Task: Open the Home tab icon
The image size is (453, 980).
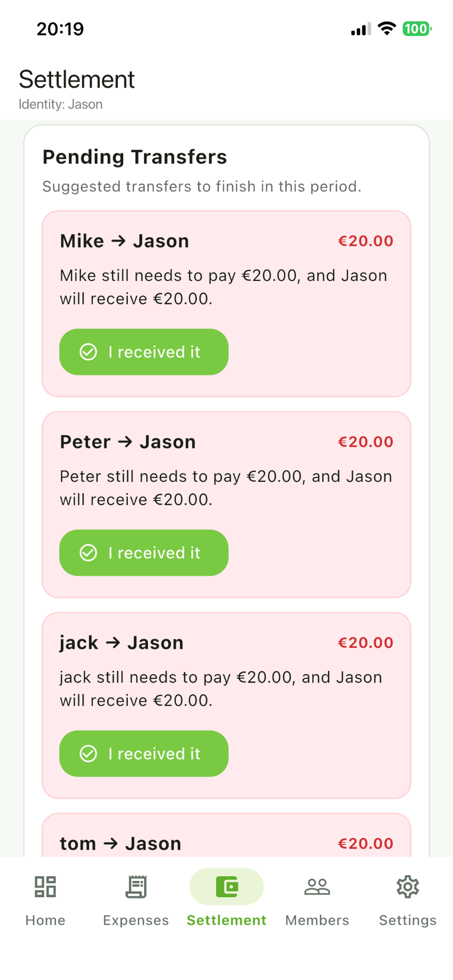Action: (x=45, y=886)
